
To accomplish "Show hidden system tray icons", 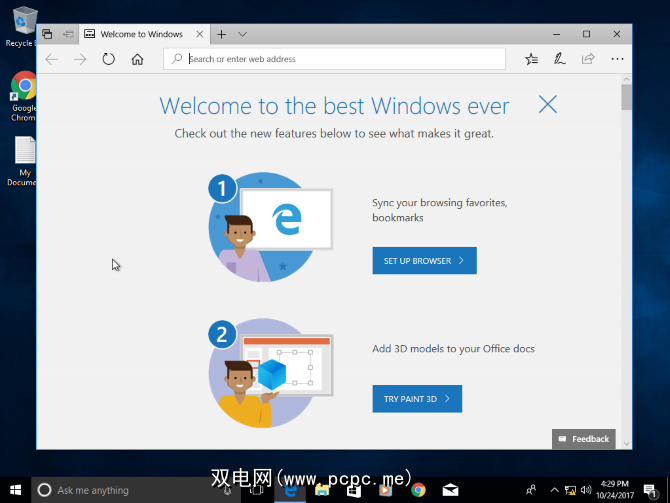I will point(554,490).
